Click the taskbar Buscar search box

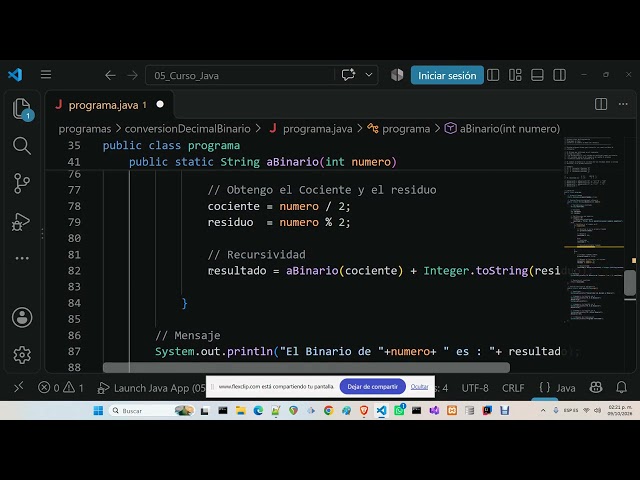click(x=151, y=411)
